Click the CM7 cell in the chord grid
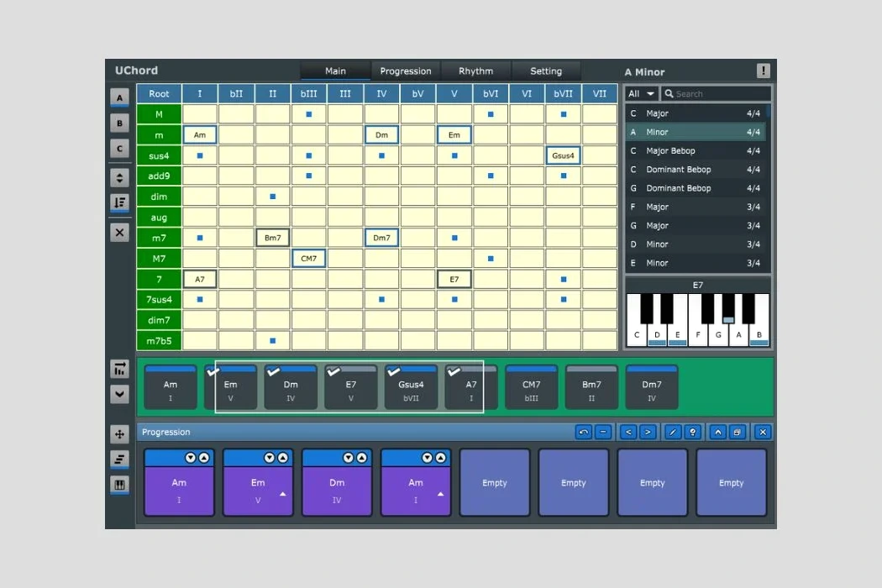The width and height of the screenshot is (882, 588). (x=308, y=258)
